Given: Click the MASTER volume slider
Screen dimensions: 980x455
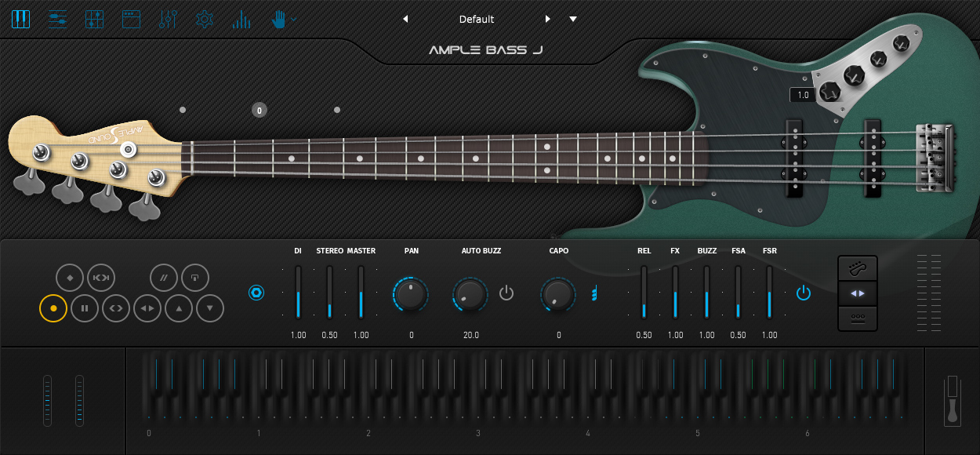Looking at the screenshot, I should point(361,293).
